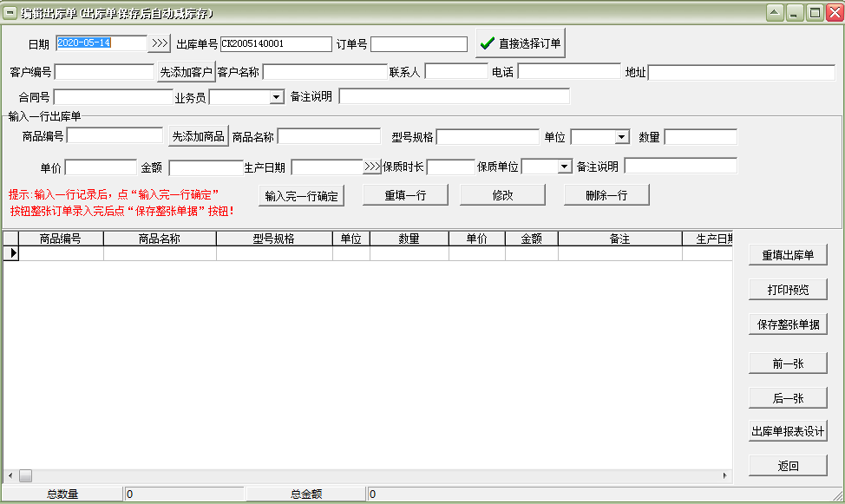Click the 型号规格 input field

tap(488, 136)
